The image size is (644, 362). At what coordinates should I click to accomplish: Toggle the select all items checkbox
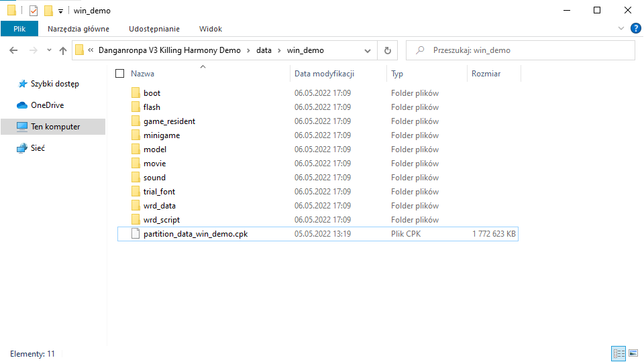(120, 74)
